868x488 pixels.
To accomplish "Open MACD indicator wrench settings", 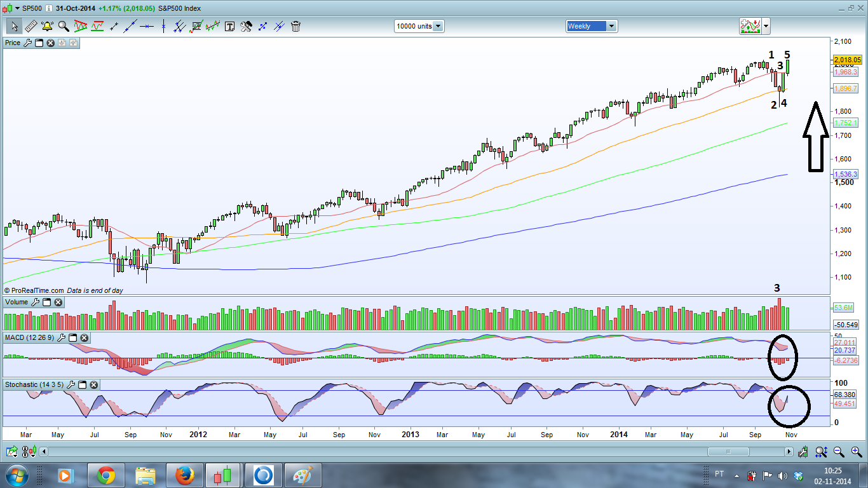I will [61, 338].
